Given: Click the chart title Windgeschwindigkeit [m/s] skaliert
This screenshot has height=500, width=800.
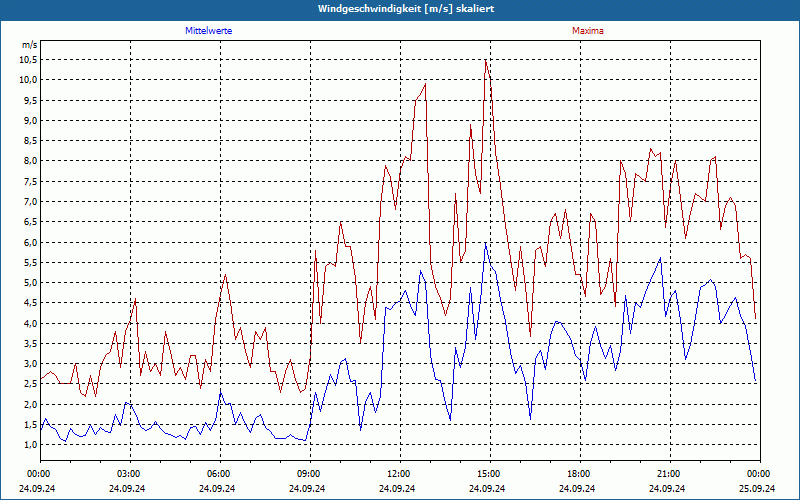Looking at the screenshot, I should pyautogui.click(x=406, y=9).
